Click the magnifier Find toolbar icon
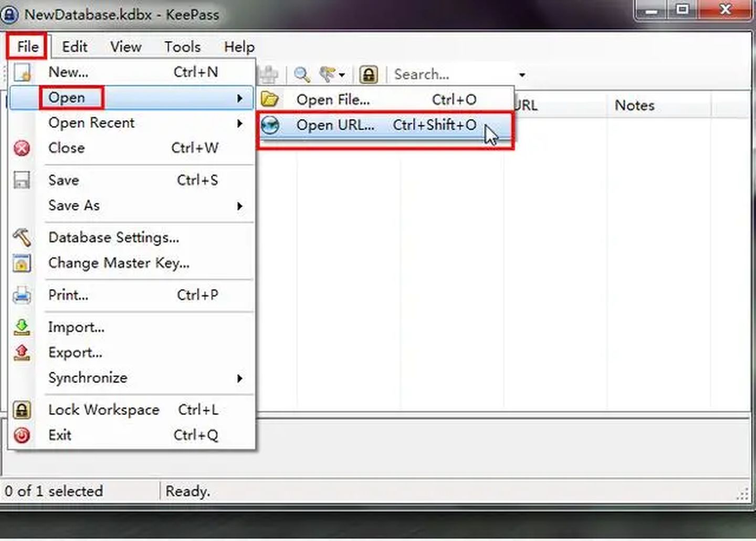The height and width of the screenshot is (541, 756). tap(301, 75)
